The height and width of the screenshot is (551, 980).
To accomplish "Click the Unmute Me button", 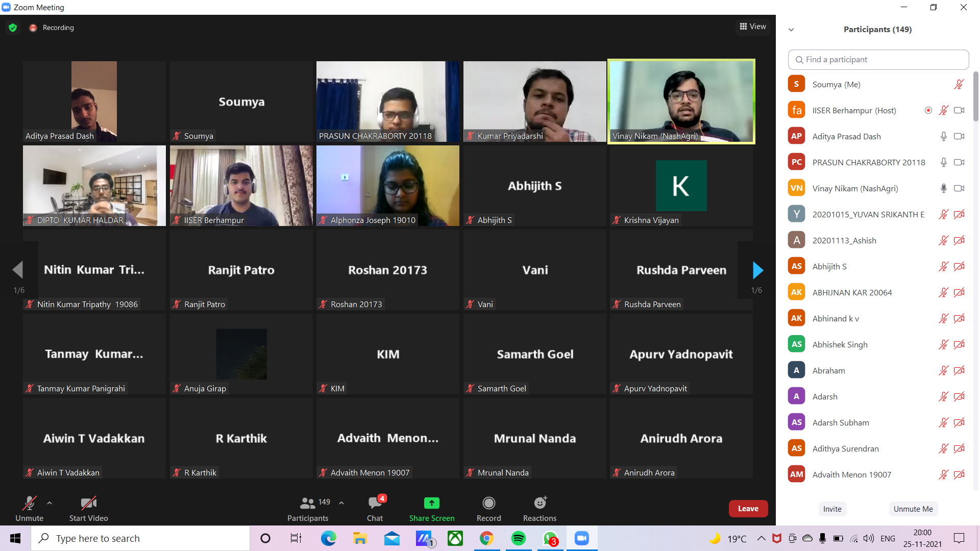I will click(x=913, y=509).
